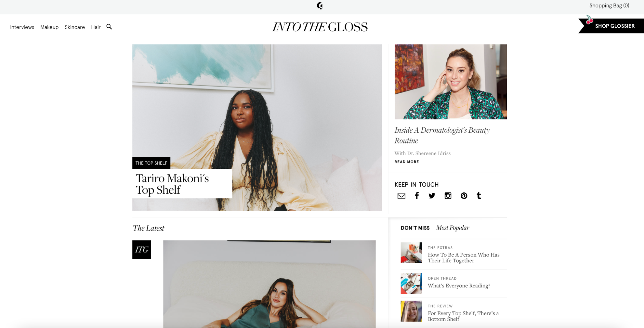The image size is (644, 328).
Task: Open What's Everyone Reading thumbnail
Action: click(411, 284)
